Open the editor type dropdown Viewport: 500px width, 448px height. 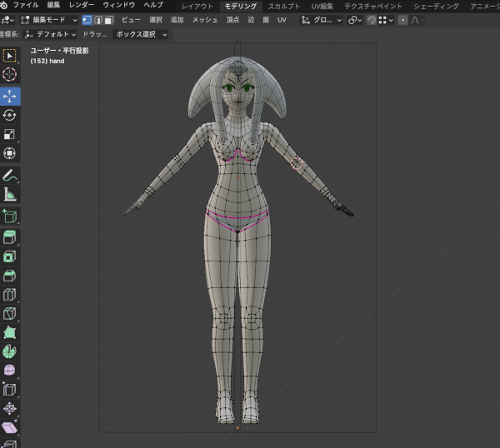7,20
